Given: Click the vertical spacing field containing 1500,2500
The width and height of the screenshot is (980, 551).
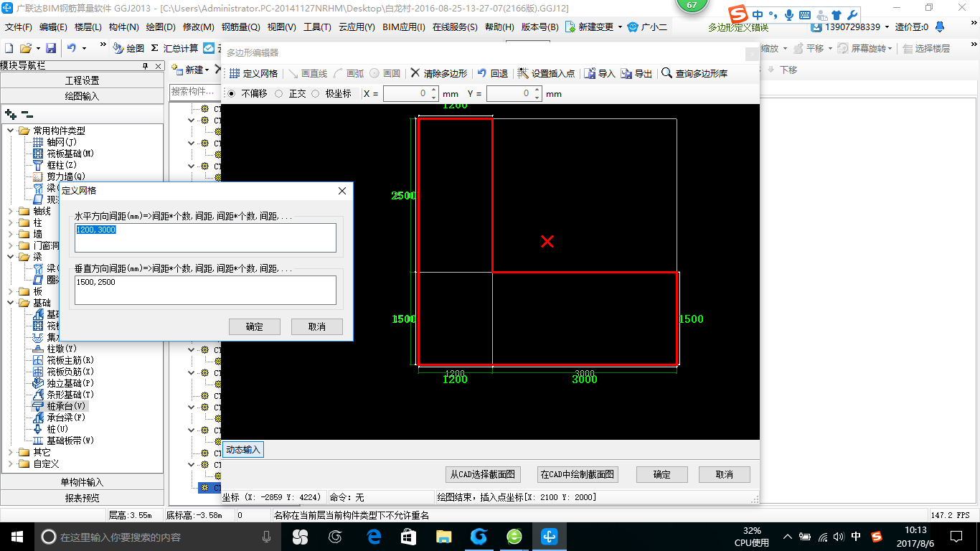Looking at the screenshot, I should 205,290.
